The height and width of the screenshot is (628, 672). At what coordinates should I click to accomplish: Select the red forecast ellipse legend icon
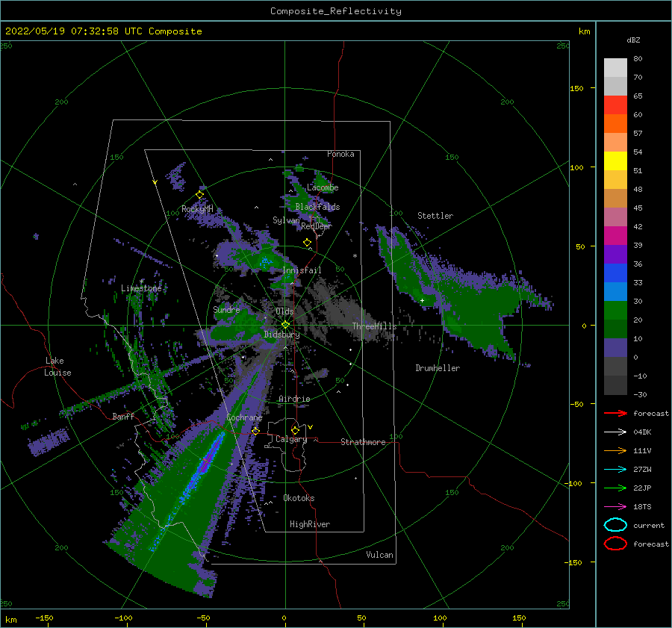tap(615, 544)
